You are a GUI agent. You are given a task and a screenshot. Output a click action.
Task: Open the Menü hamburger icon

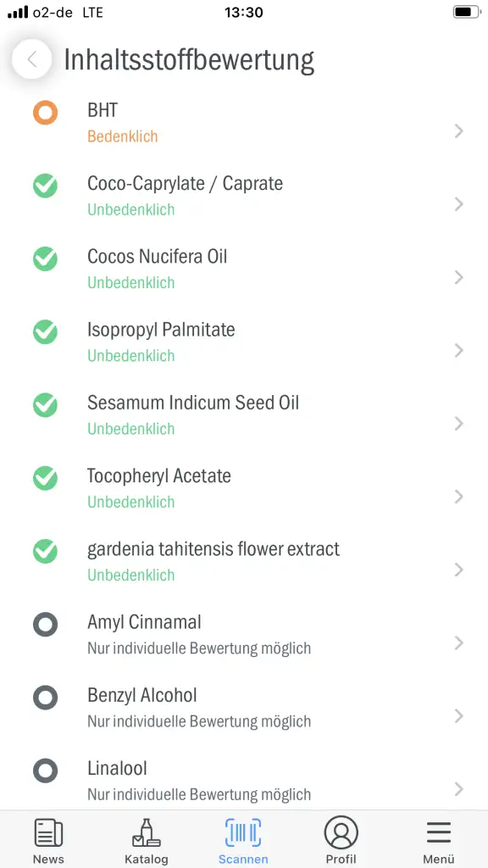click(439, 832)
